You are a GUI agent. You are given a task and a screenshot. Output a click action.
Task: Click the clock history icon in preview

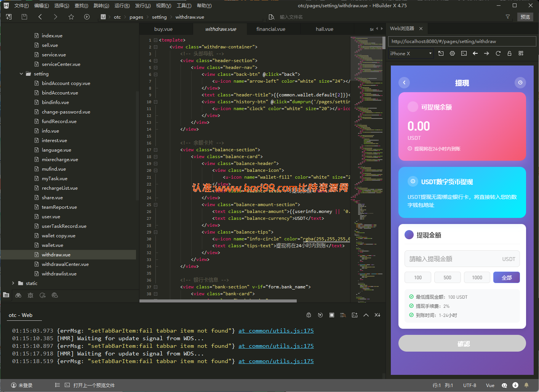[520, 82]
